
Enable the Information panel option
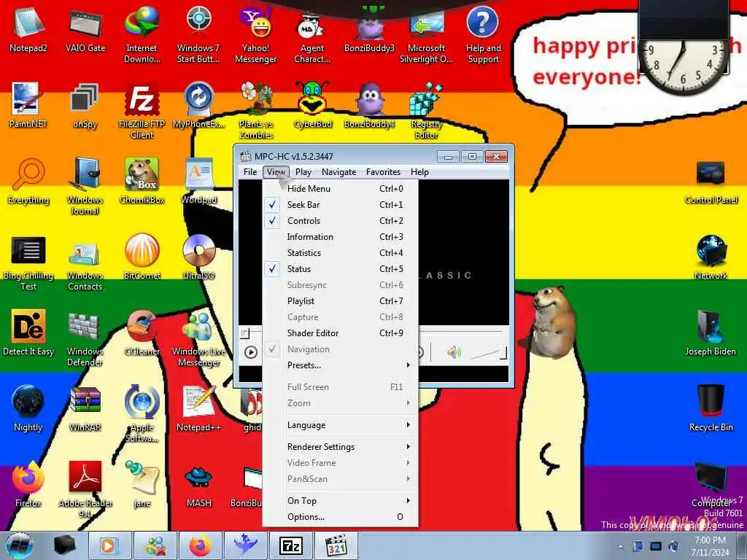coord(340,237)
